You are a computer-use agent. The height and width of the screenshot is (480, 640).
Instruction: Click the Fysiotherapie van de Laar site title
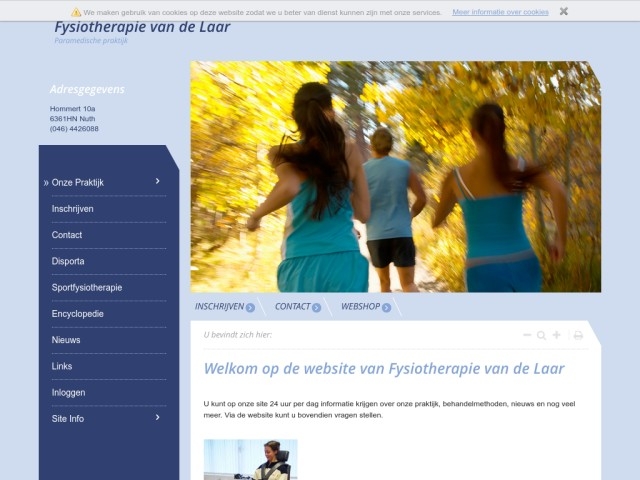click(142, 27)
